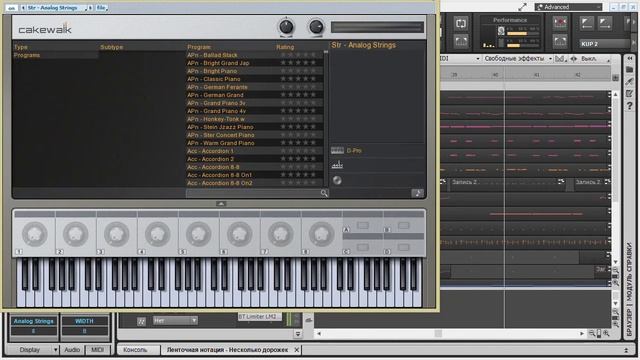Screen dimensions: 640x360
Task: Select APn - Ballad Stack program
Action: click(x=255, y=55)
